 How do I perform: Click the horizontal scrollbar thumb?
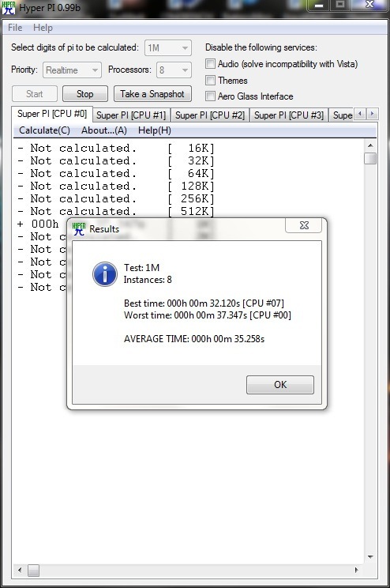(33, 571)
